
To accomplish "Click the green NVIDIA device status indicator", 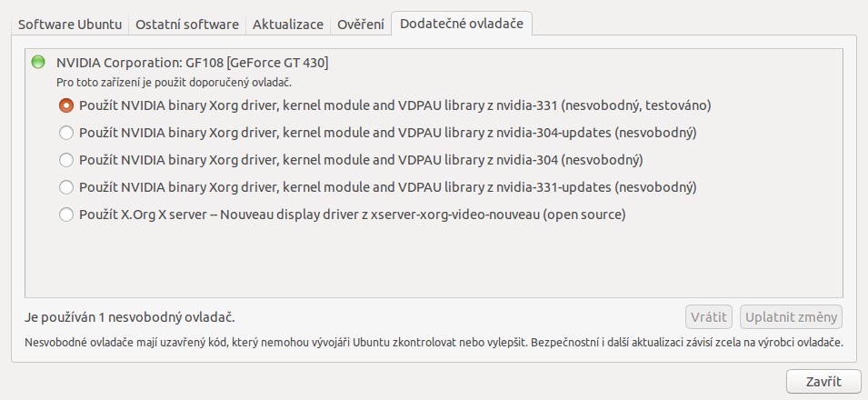I will pyautogui.click(x=37, y=63).
